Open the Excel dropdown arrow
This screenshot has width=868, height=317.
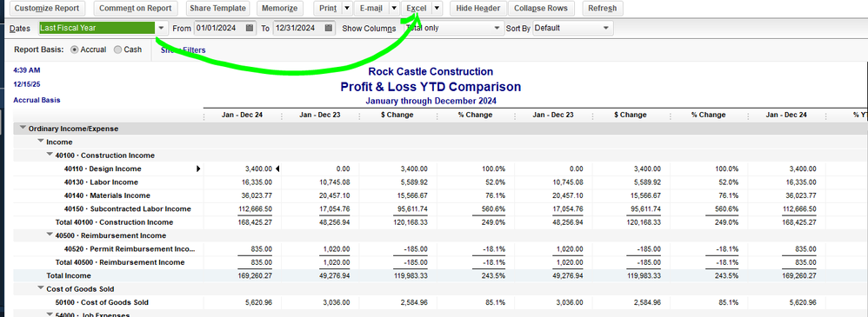click(437, 9)
